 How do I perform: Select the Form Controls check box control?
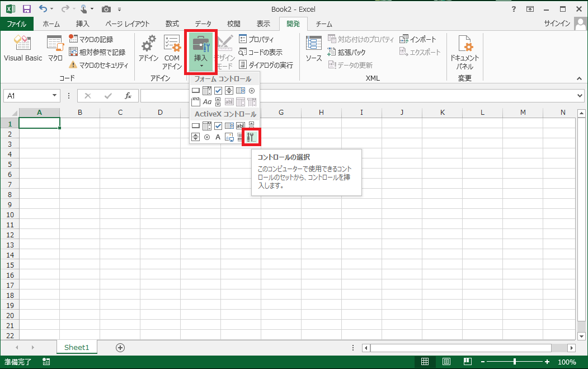218,91
